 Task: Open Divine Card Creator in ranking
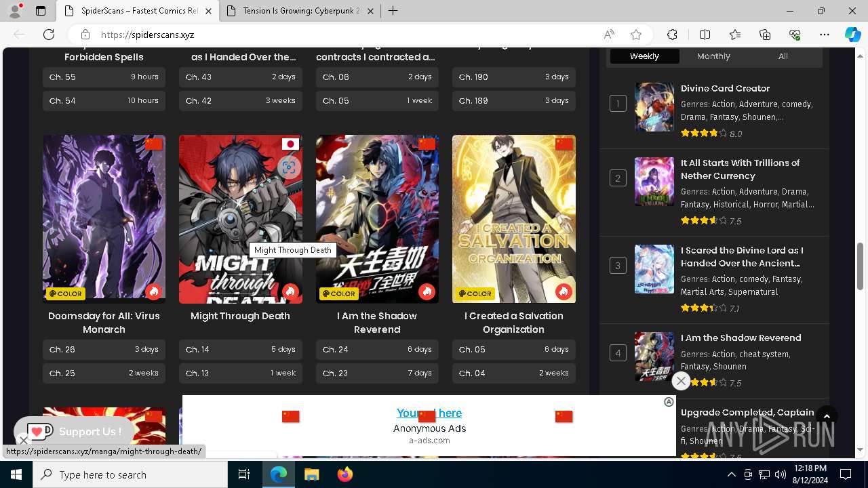point(725,88)
